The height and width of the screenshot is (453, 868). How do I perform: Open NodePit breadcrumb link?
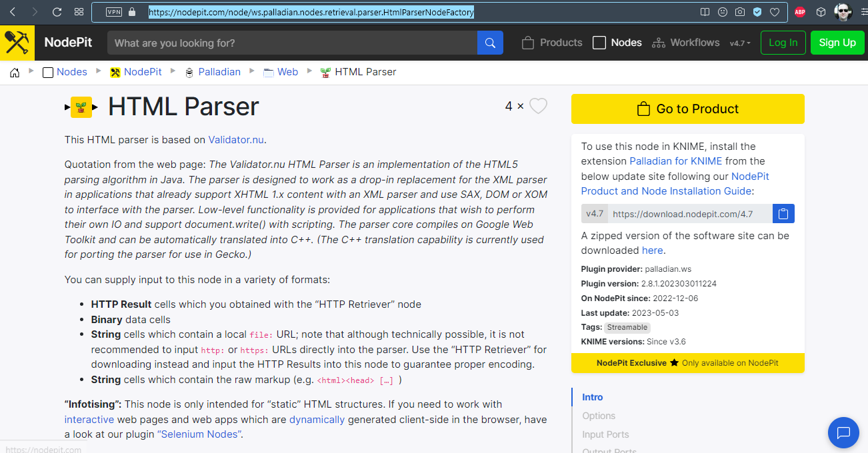coord(136,72)
